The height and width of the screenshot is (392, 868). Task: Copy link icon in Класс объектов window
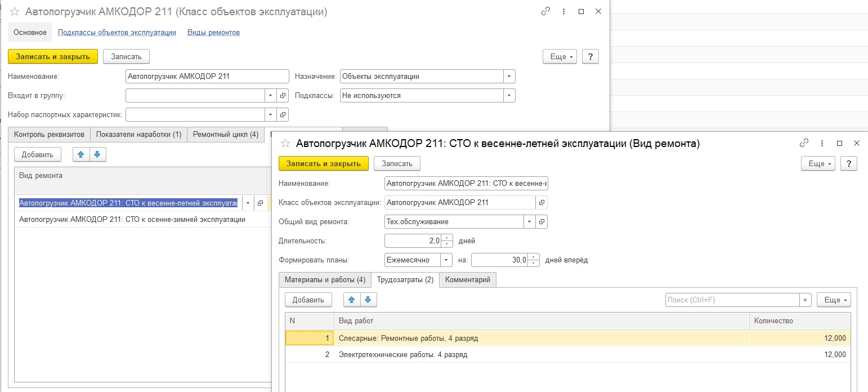pos(545,11)
